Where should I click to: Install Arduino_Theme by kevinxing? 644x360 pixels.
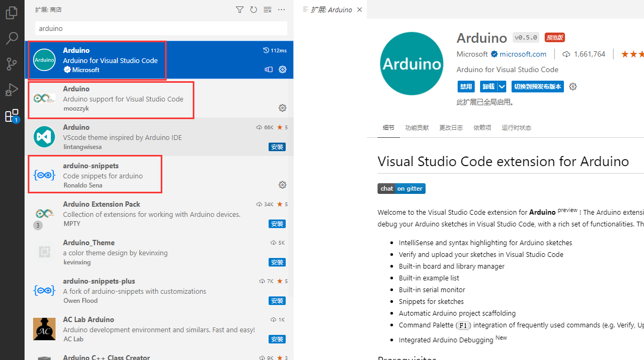coord(277,262)
